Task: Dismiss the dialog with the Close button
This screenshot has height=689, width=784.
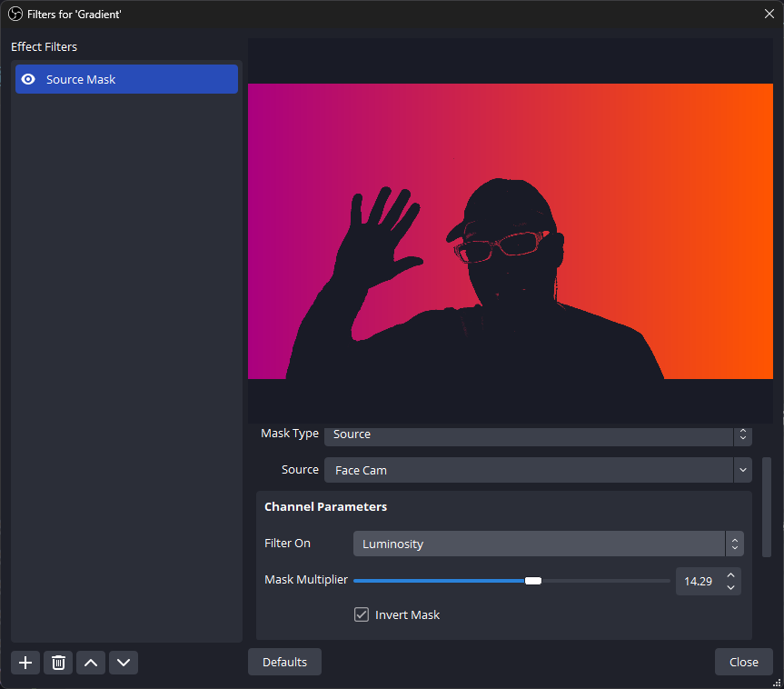Action: tap(743, 662)
